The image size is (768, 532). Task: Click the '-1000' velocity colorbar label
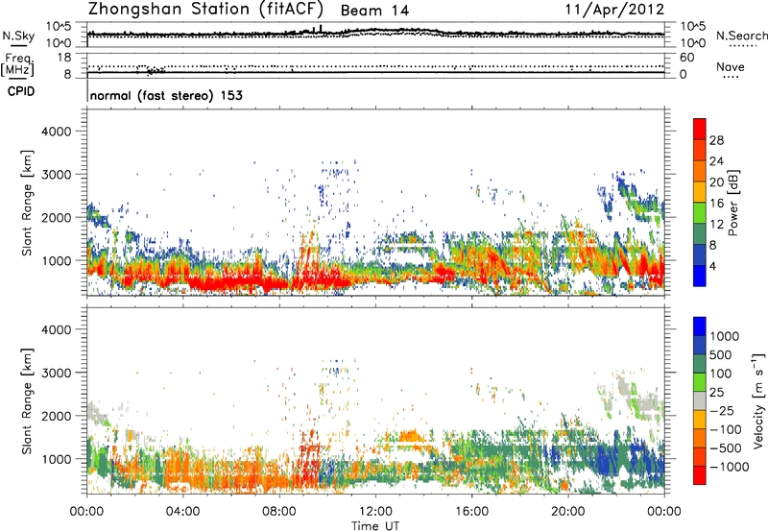coord(729,467)
